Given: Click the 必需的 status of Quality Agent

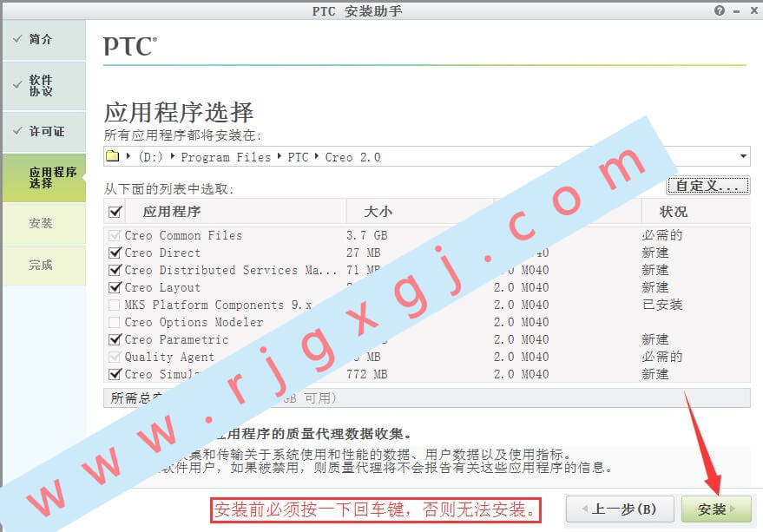Looking at the screenshot, I should coord(662,358).
